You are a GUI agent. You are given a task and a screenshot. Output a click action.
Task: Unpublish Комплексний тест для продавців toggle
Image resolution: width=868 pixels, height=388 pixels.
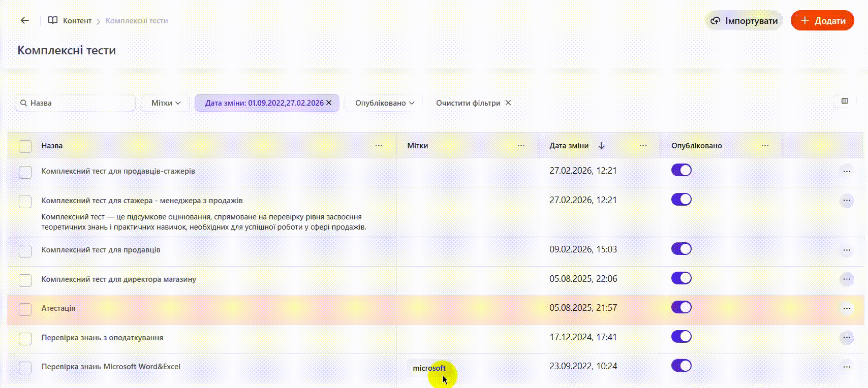[x=681, y=249]
